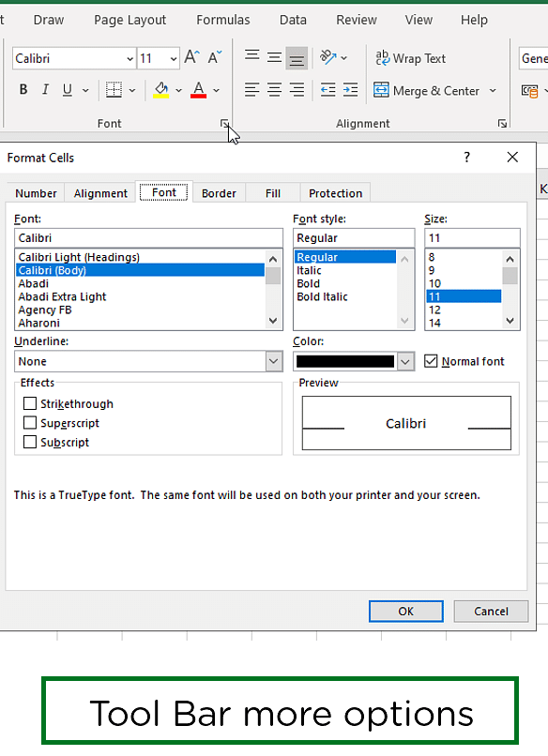This screenshot has height=756, width=548.
Task: Switch to the Border tab
Action: click(219, 193)
